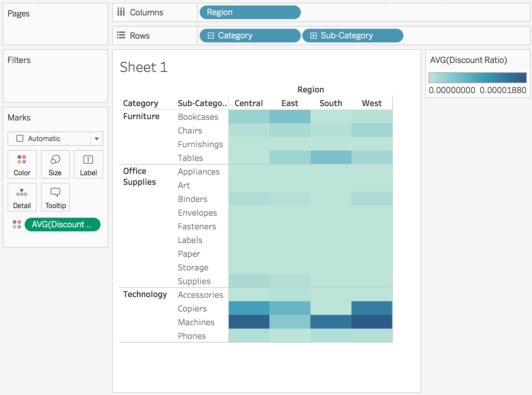
Task: Open the Size marks card
Action: (x=55, y=164)
